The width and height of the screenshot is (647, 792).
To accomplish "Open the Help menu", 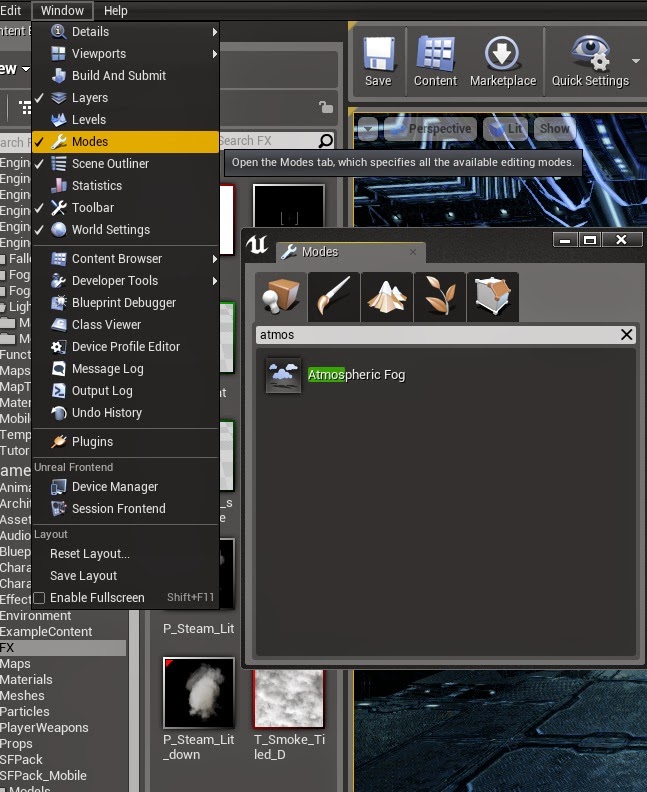I will tap(116, 11).
